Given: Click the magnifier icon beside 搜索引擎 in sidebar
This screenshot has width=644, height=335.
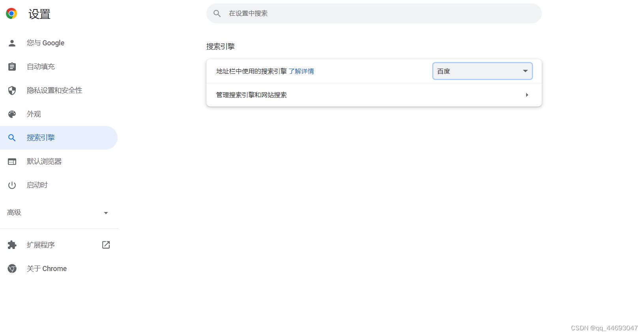Looking at the screenshot, I should [12, 138].
